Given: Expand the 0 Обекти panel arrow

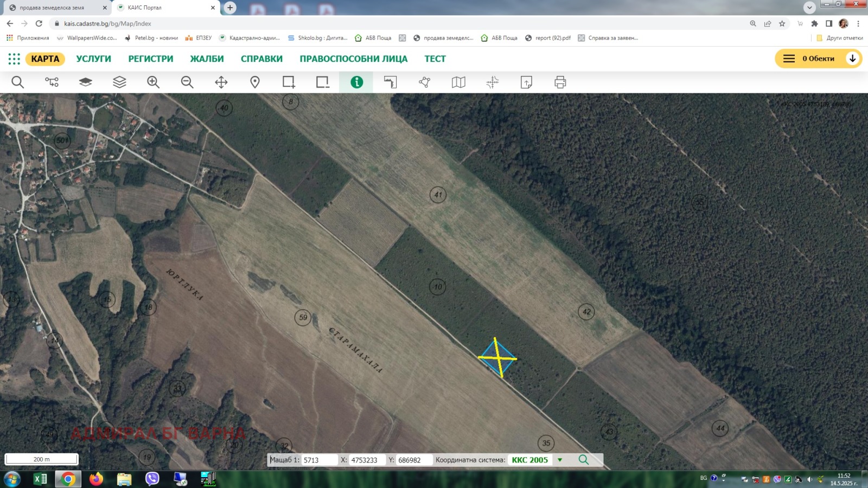Looking at the screenshot, I should (x=853, y=59).
